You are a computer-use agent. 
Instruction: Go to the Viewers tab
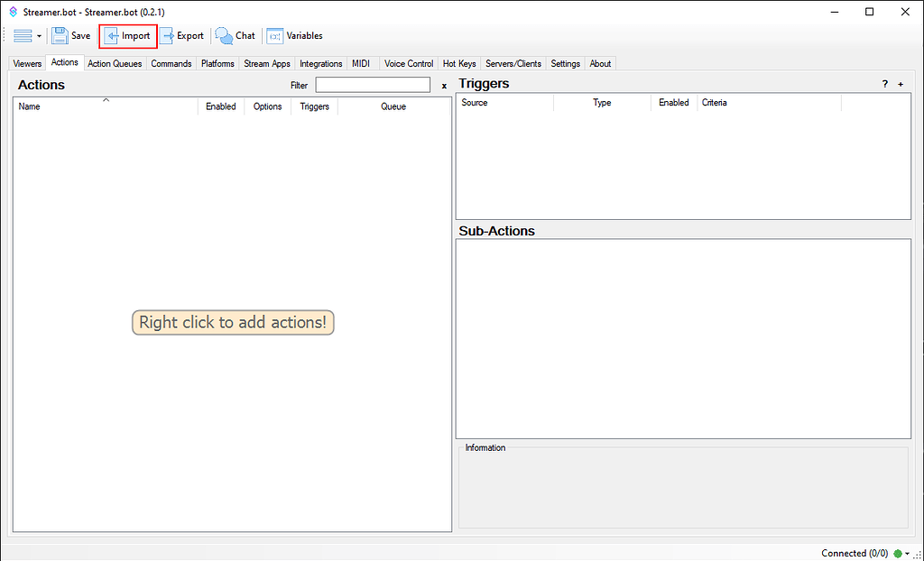(x=26, y=63)
